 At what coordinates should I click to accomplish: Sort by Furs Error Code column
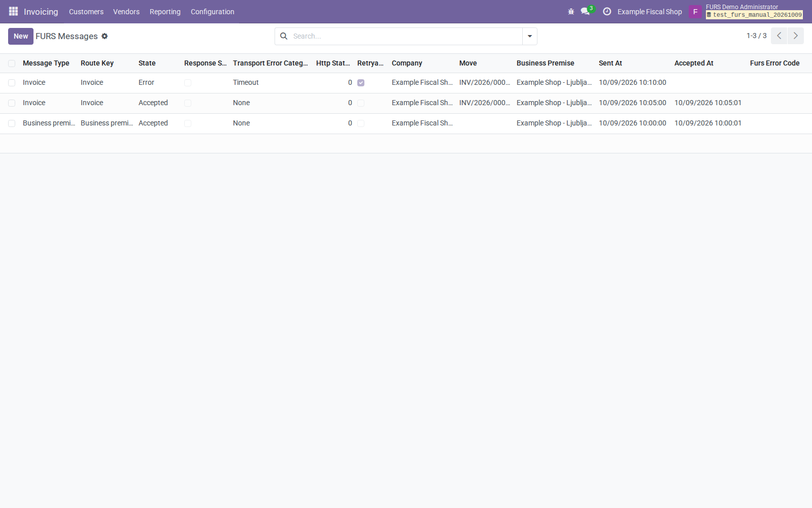775,63
